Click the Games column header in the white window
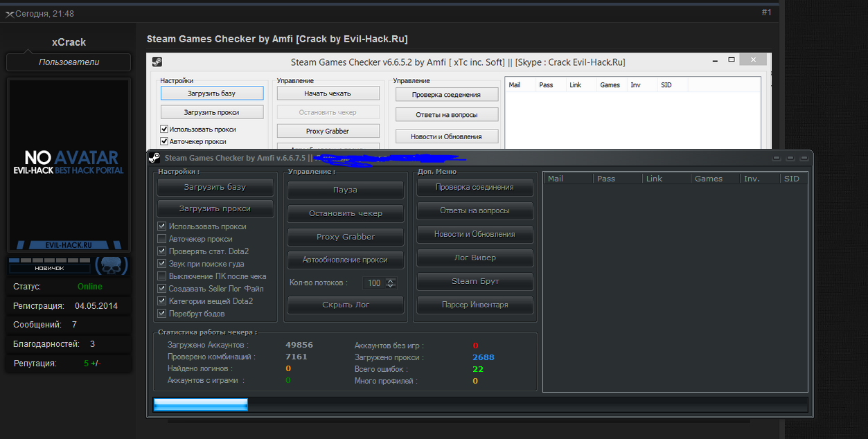 click(612, 85)
